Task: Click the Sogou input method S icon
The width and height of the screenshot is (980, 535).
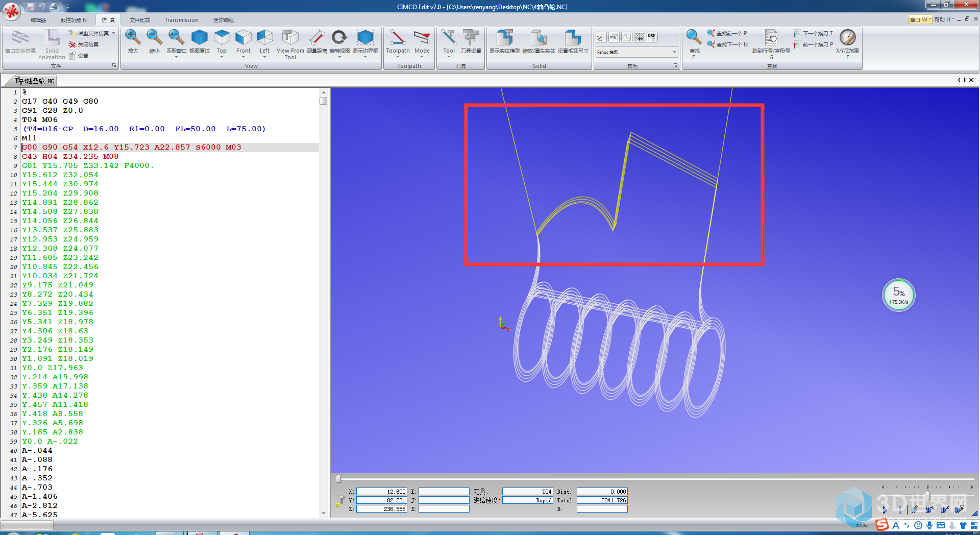Action: (x=882, y=525)
